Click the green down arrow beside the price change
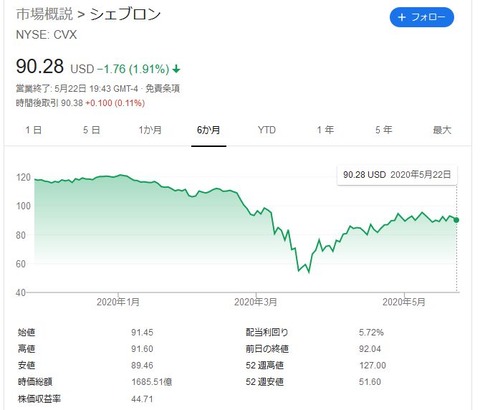This screenshot has height=410, width=480. [x=176, y=69]
